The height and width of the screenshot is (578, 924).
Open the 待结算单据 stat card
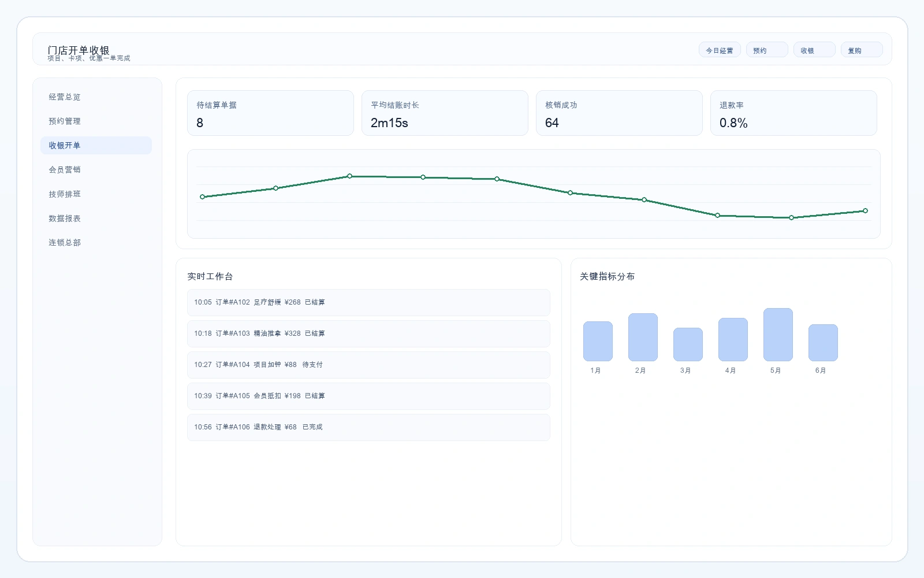tap(270, 113)
